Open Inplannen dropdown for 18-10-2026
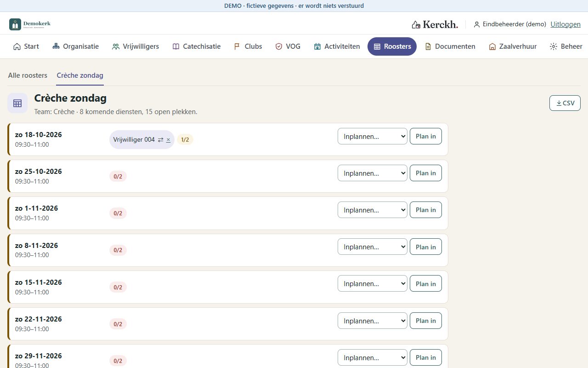Viewport: 588px width, 368px height. click(x=373, y=136)
